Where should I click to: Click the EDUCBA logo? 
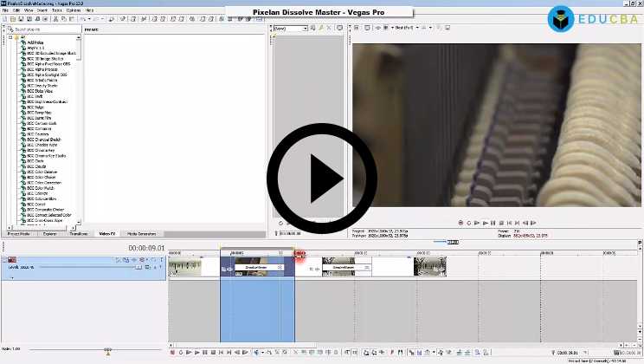pos(594,18)
